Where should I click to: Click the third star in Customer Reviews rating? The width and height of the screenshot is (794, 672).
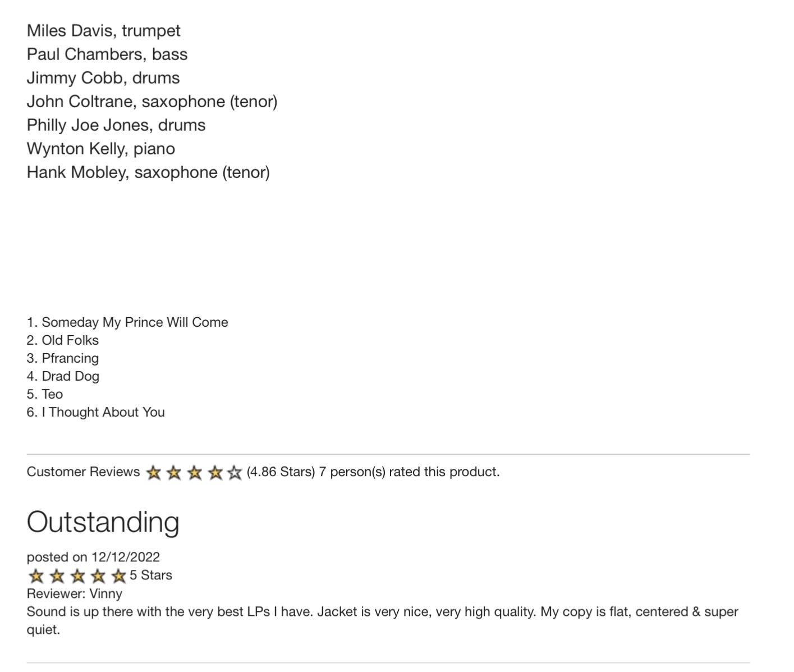point(195,473)
